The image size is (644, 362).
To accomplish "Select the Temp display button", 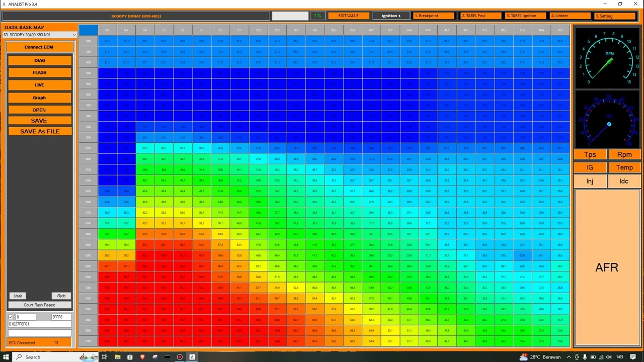I will click(624, 167).
